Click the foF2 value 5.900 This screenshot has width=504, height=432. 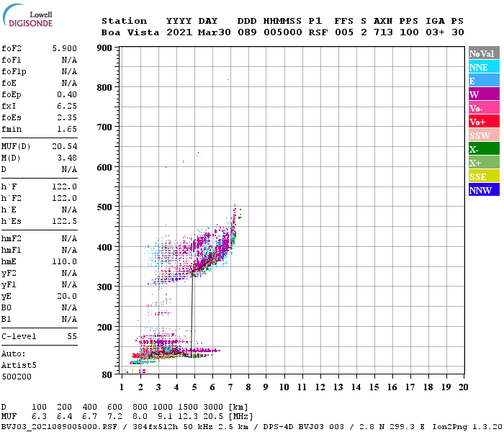point(65,48)
